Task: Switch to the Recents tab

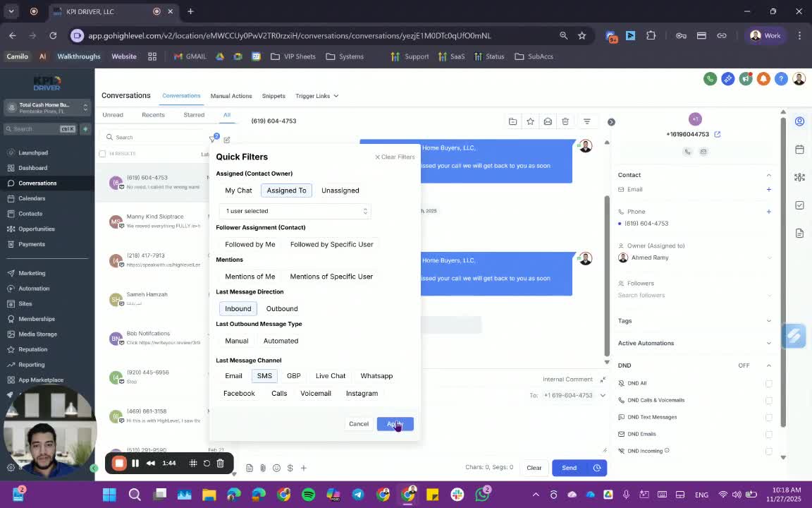Action: pos(153,115)
